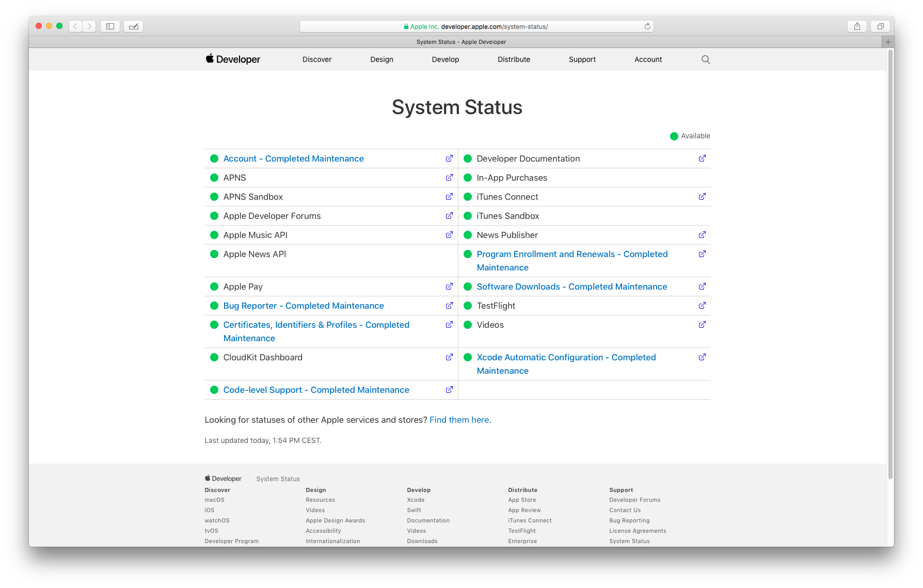This screenshot has height=588, width=923.
Task: Open watchOS link in footer
Action: (x=217, y=520)
